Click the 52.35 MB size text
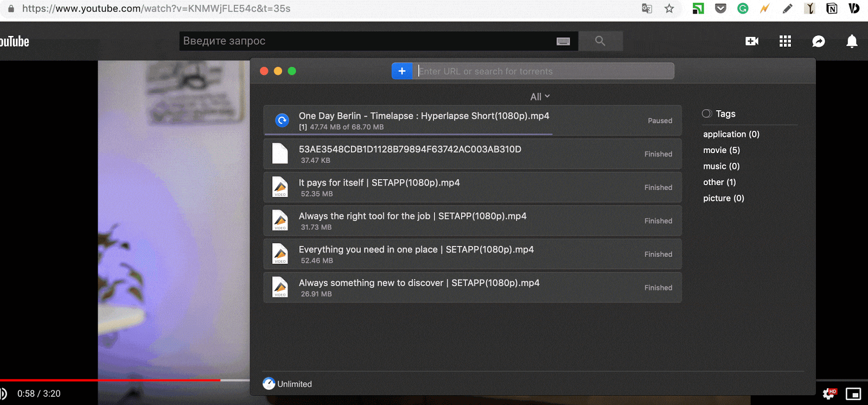The width and height of the screenshot is (868, 405). pyautogui.click(x=317, y=194)
